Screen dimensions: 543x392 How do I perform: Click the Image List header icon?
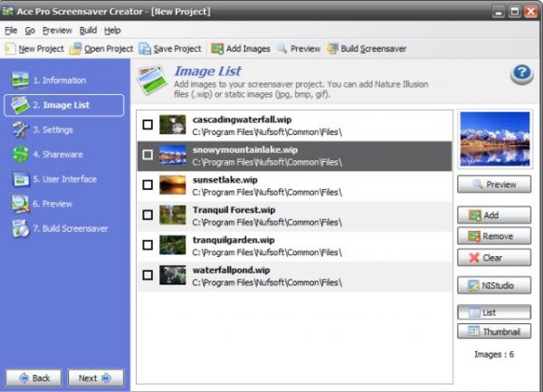[152, 80]
